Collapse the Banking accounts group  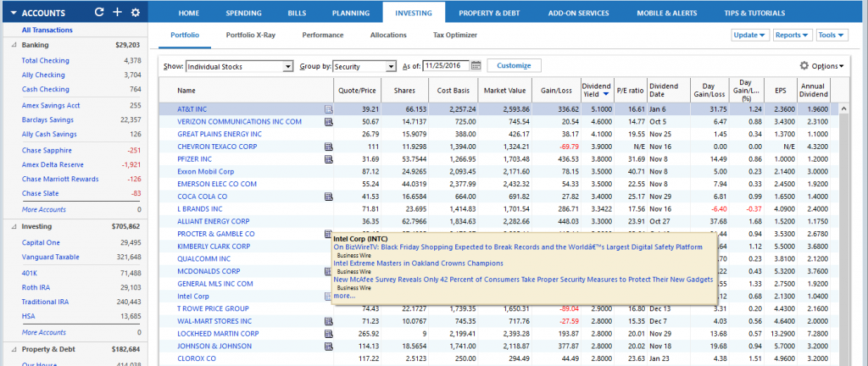click(14, 46)
